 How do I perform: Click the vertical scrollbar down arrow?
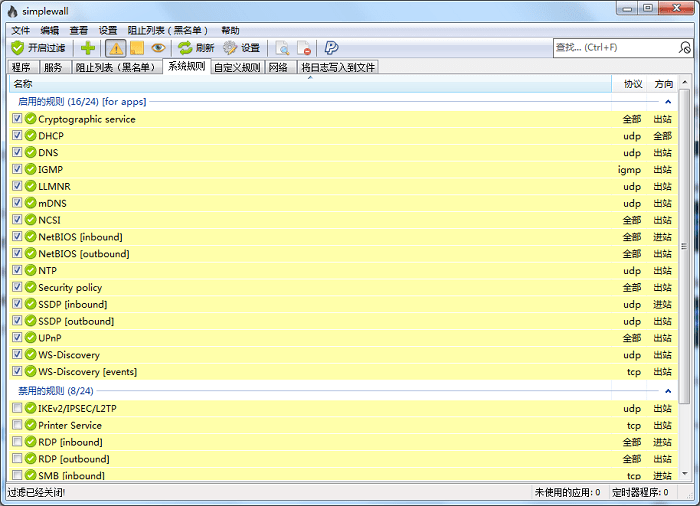(685, 475)
